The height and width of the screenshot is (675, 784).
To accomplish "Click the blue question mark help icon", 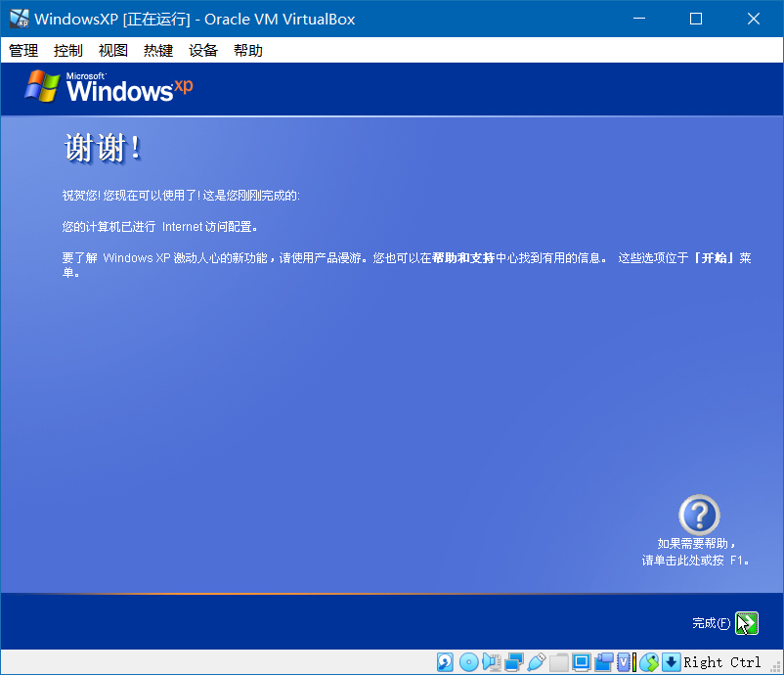I will 699,515.
